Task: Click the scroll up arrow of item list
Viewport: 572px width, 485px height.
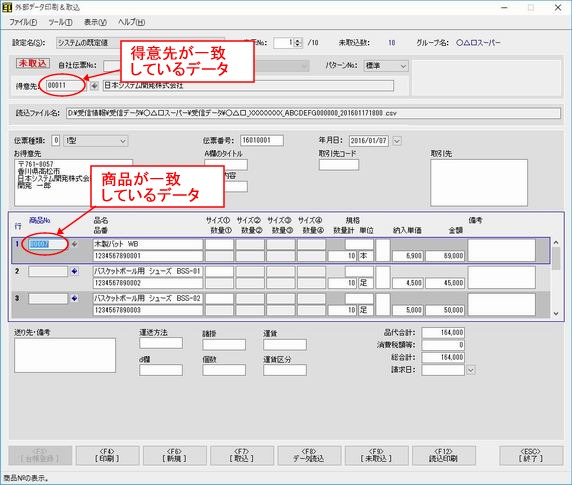Action: pos(556,242)
